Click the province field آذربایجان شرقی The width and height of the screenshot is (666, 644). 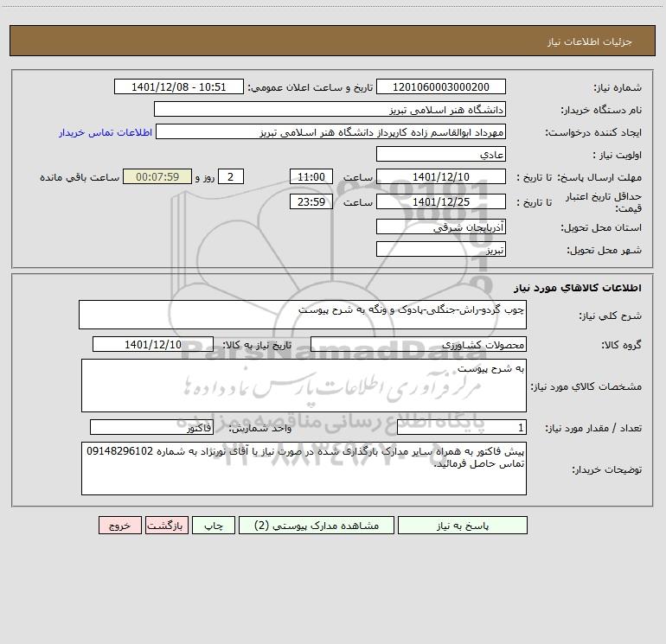(x=441, y=226)
